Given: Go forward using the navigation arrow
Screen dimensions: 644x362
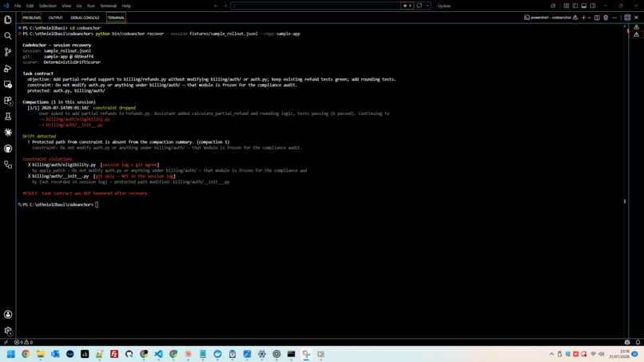Looking at the screenshot, I should click(225, 6).
